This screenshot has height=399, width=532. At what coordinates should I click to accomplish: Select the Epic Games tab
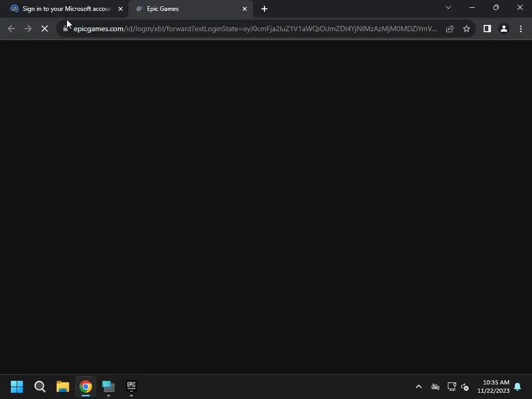(190, 9)
